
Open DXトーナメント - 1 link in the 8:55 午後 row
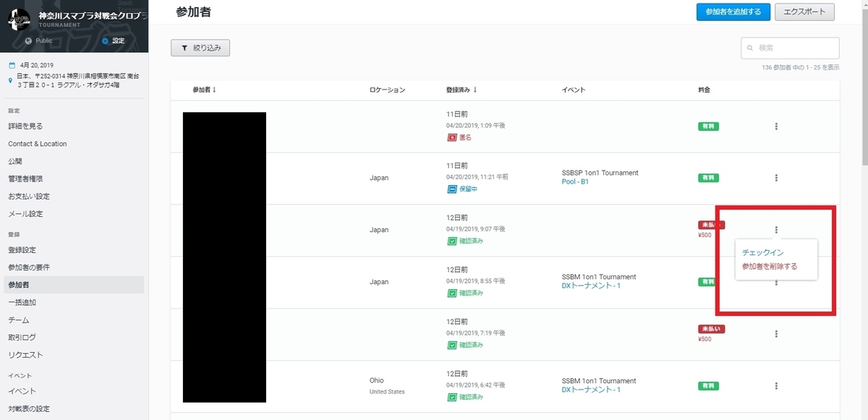point(591,286)
